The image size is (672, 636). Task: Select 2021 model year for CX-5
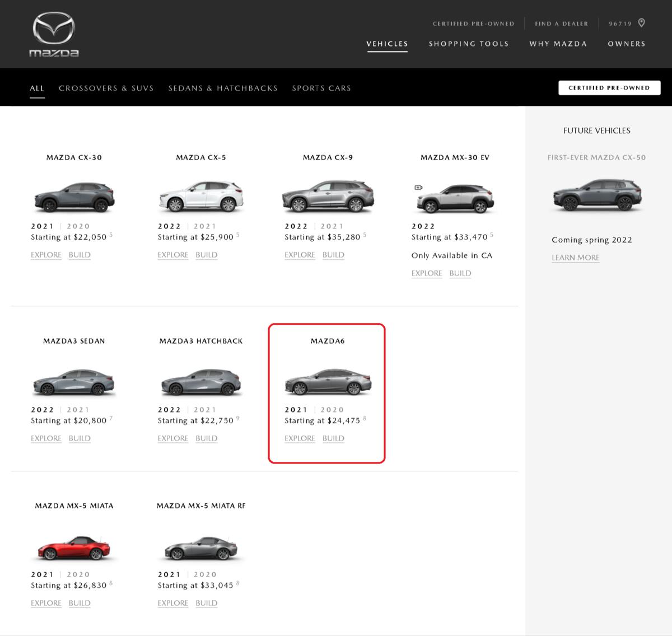point(205,226)
